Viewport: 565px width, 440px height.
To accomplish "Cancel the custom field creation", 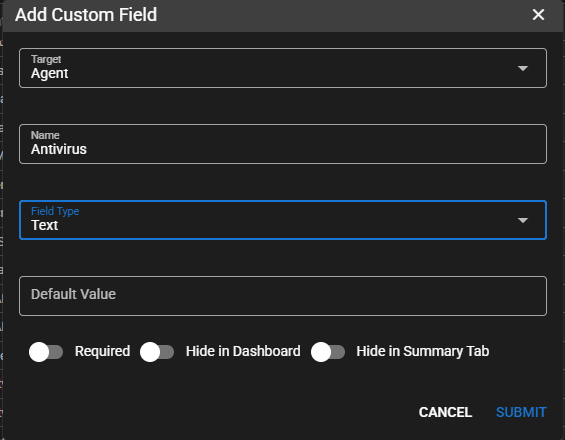I will point(445,412).
